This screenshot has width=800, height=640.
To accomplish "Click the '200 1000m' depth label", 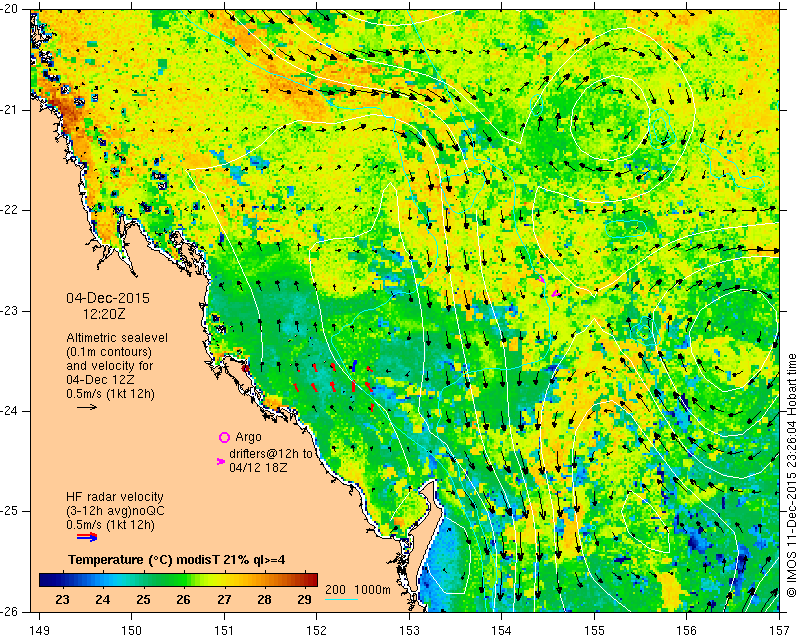I will pyautogui.click(x=358, y=589).
